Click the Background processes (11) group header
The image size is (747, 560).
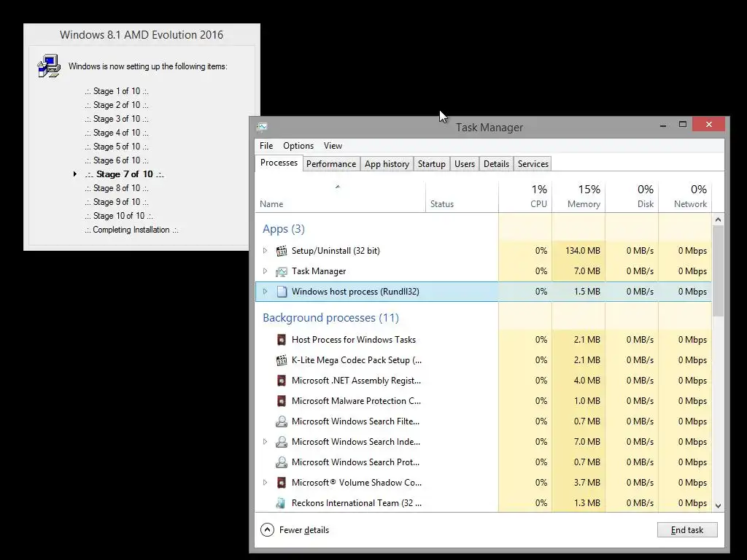(x=330, y=318)
